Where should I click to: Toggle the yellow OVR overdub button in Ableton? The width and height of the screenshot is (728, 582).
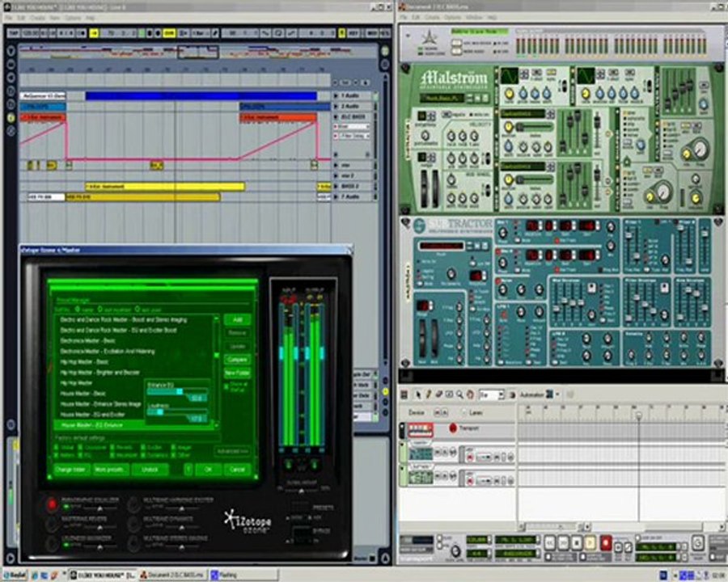coord(169,33)
